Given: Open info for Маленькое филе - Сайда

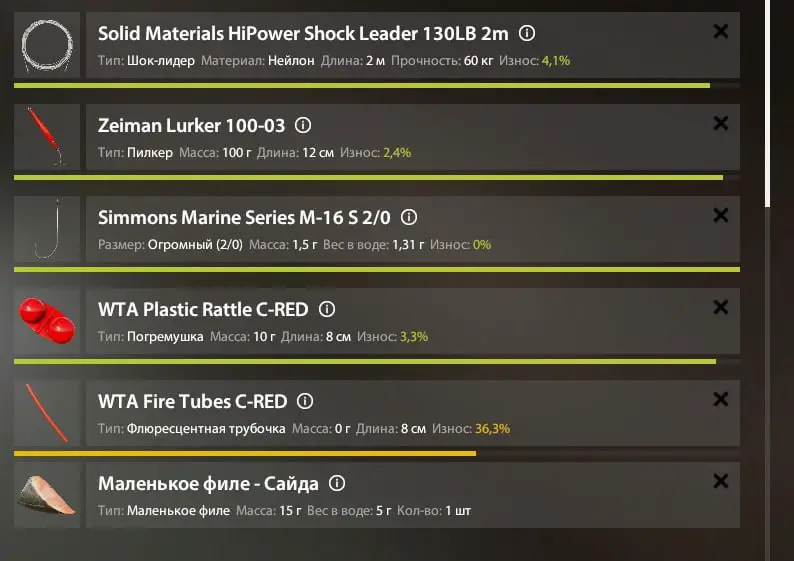Looking at the screenshot, I should (x=337, y=484).
